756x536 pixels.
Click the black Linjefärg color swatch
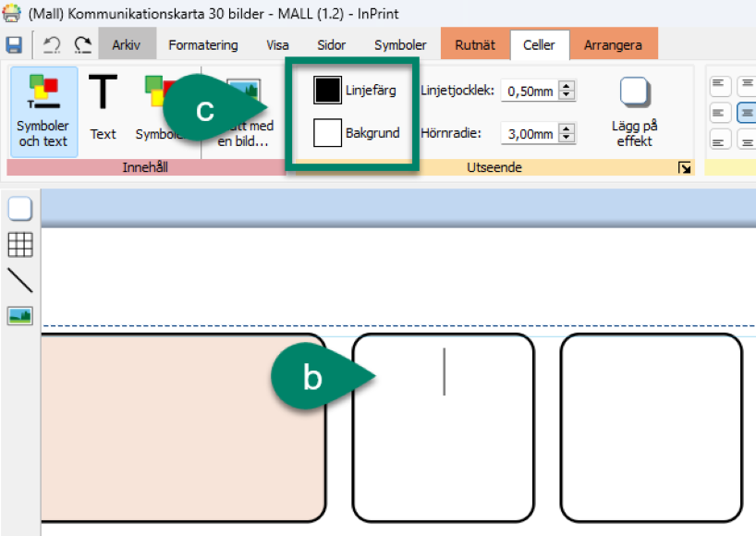point(327,90)
